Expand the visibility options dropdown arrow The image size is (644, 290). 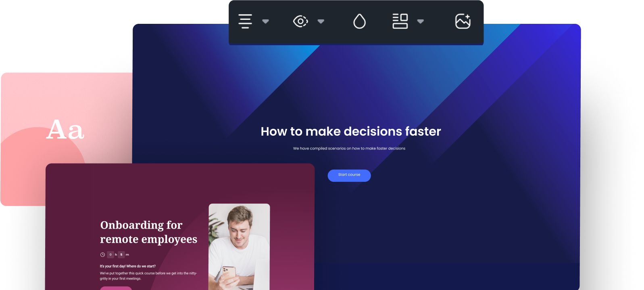[x=321, y=21]
